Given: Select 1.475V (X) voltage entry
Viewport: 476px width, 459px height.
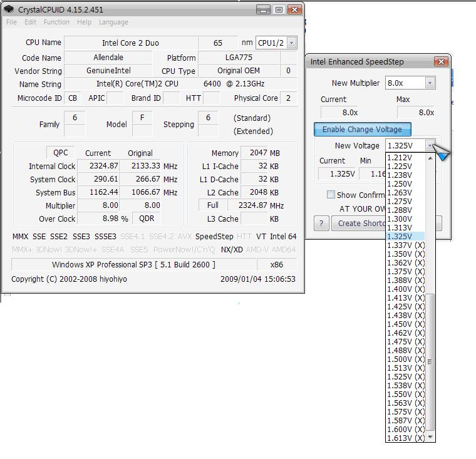Looking at the screenshot, I should (405, 342).
